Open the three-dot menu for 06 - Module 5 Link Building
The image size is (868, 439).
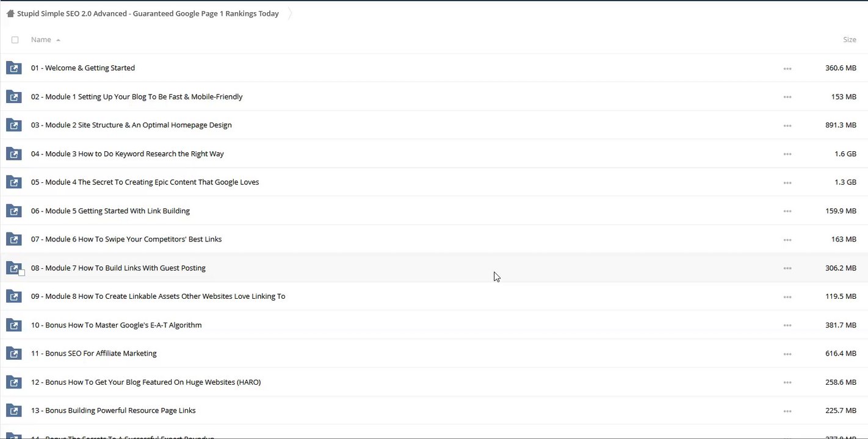(x=787, y=211)
